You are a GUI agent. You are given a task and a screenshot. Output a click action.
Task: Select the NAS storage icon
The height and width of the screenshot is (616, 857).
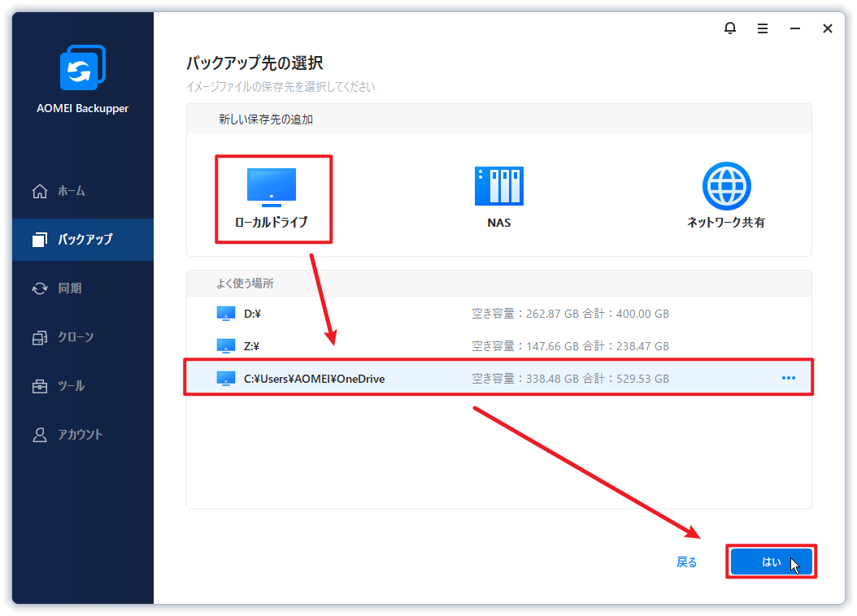[499, 186]
